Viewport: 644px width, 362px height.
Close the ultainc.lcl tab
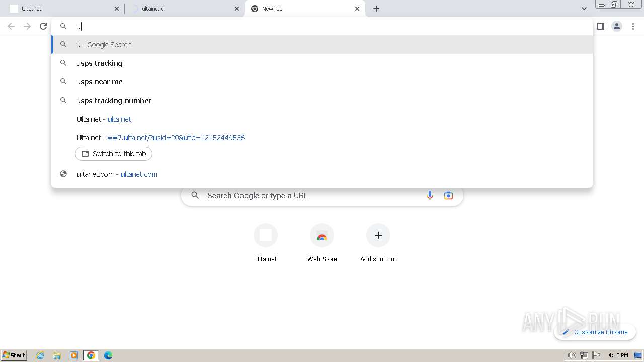[237, 9]
